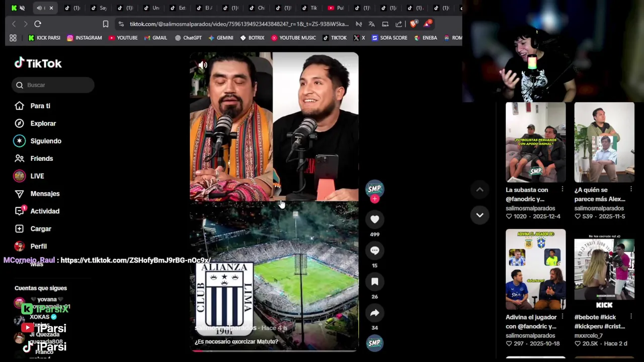Open translate icon in address bar

coord(372,24)
